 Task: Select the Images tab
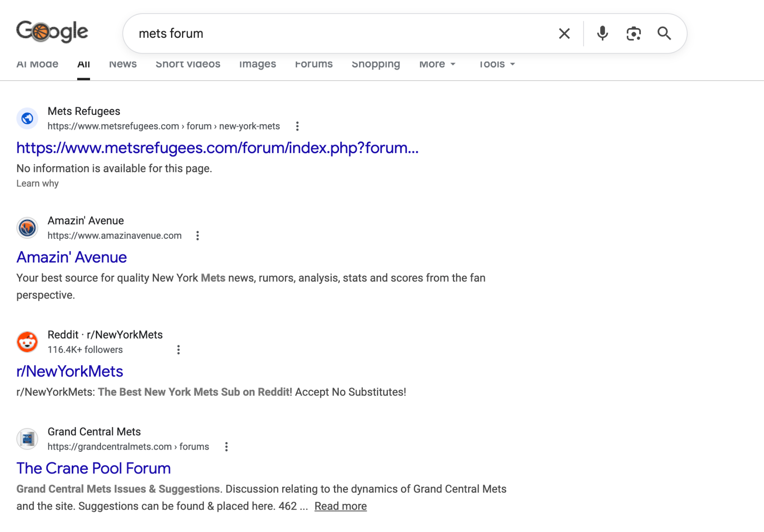pyautogui.click(x=257, y=64)
